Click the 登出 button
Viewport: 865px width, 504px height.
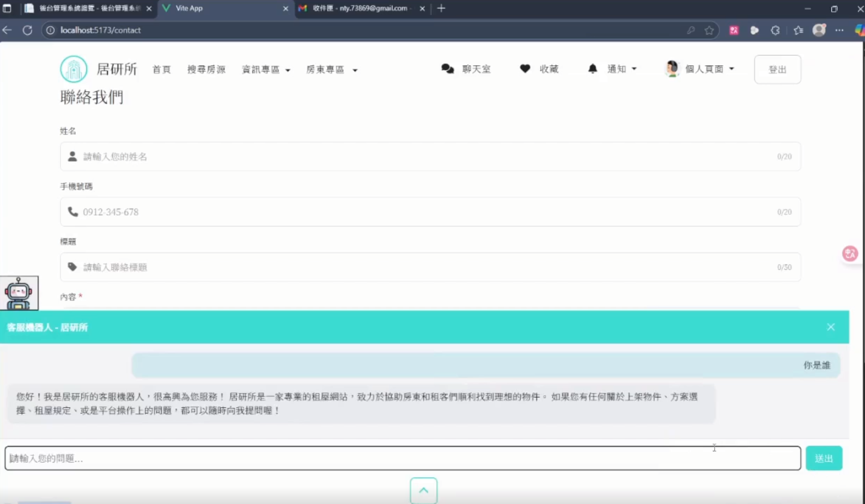click(777, 70)
